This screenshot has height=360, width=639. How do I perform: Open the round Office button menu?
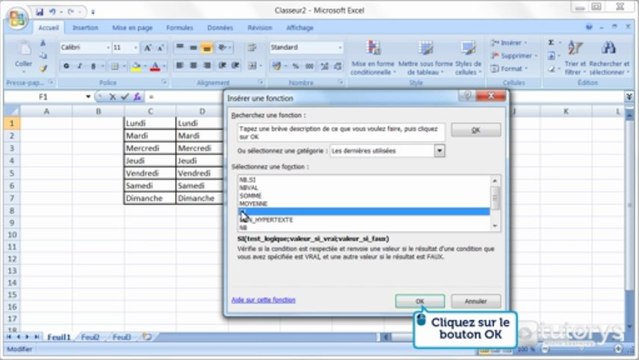17,18
